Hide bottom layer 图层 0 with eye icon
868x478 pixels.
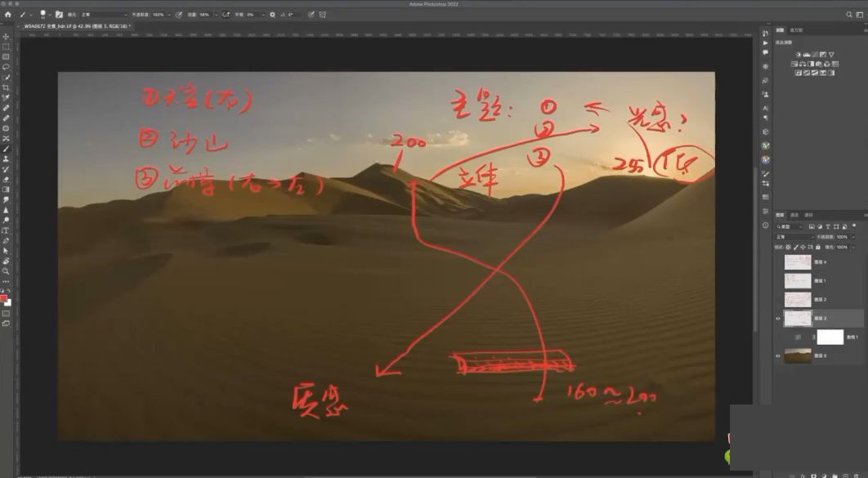point(778,355)
